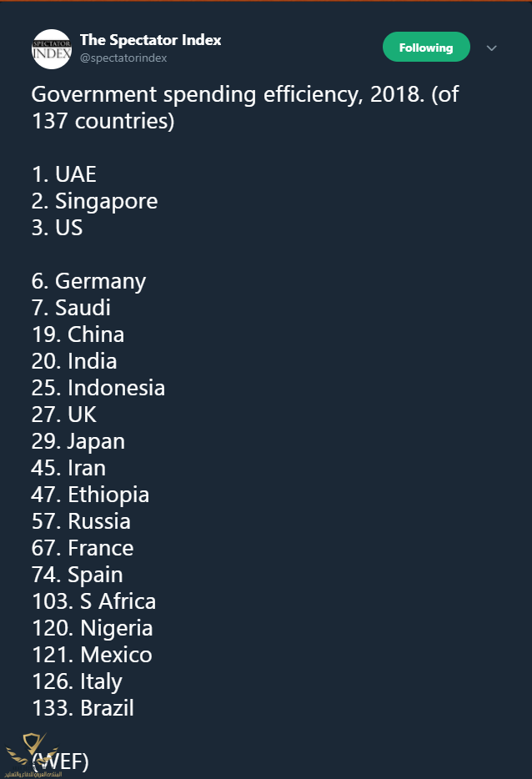Screen dimensions: 532x779
Task: Visit the @spectatorindex handle link
Action: [x=123, y=58]
